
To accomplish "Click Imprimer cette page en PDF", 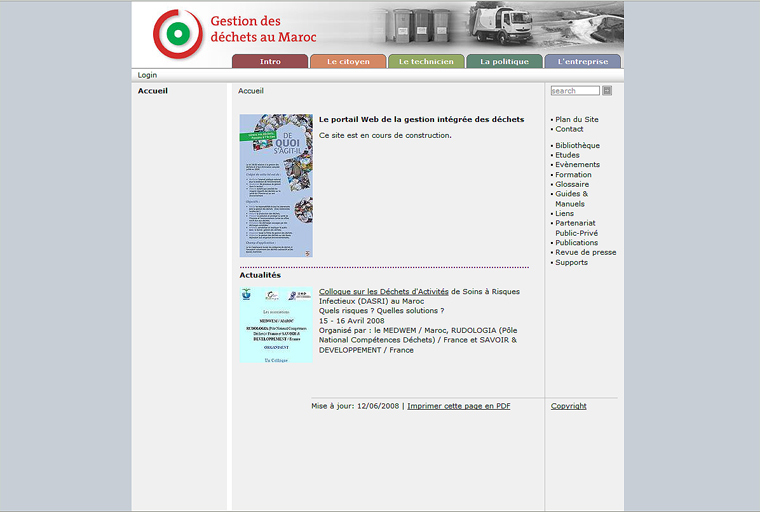I will pyautogui.click(x=459, y=406).
